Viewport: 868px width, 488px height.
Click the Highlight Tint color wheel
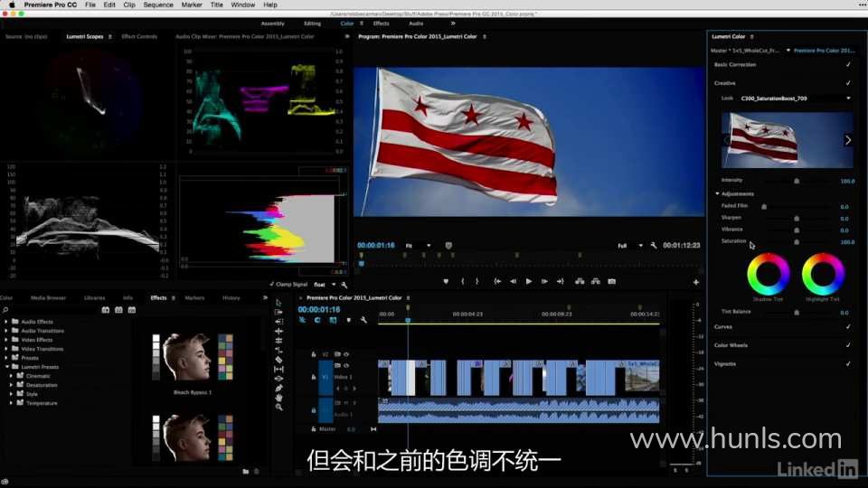click(823, 274)
